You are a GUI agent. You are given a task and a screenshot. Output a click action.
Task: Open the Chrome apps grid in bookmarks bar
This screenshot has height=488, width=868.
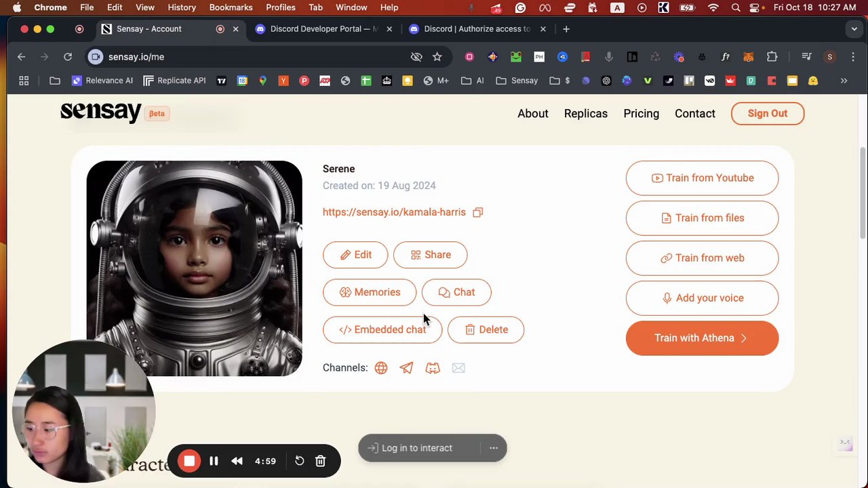[24, 81]
